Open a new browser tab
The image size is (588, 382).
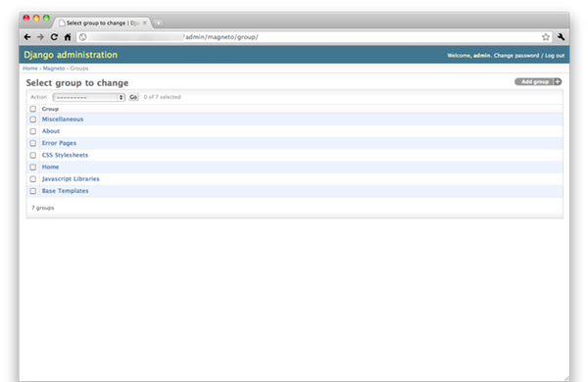158,23
